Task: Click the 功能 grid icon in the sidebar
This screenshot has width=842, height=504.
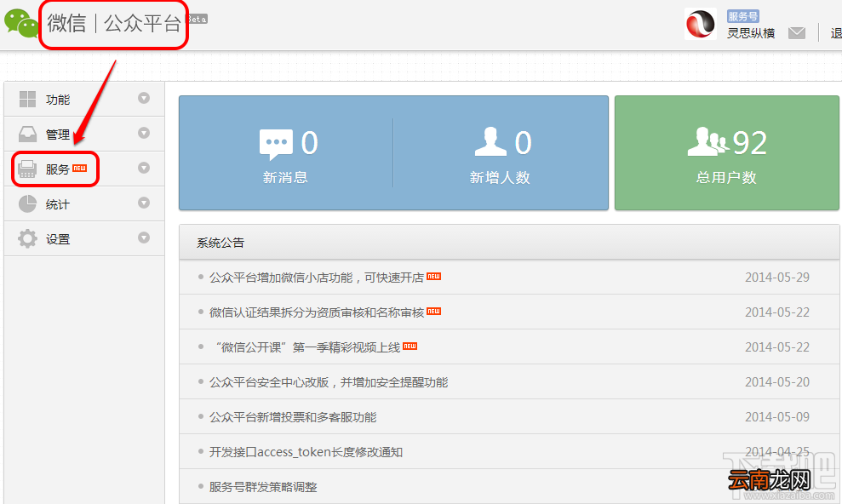Action: click(x=27, y=100)
